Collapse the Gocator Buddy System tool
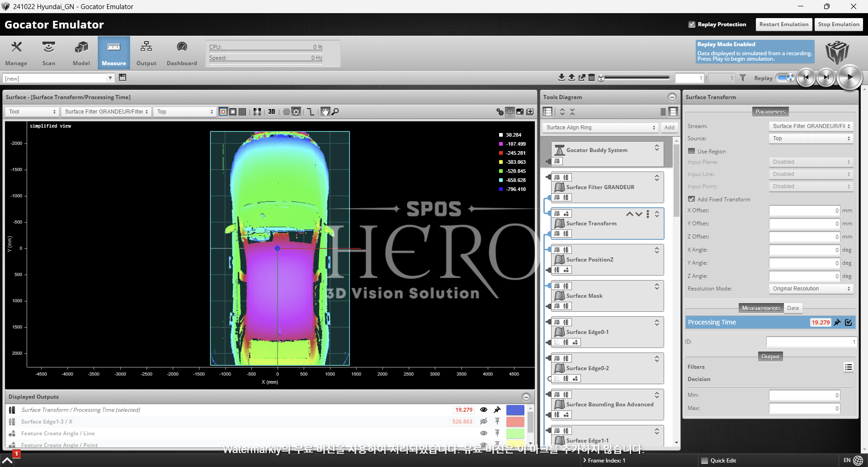Viewport: 868px width, 467px height. pos(657,148)
